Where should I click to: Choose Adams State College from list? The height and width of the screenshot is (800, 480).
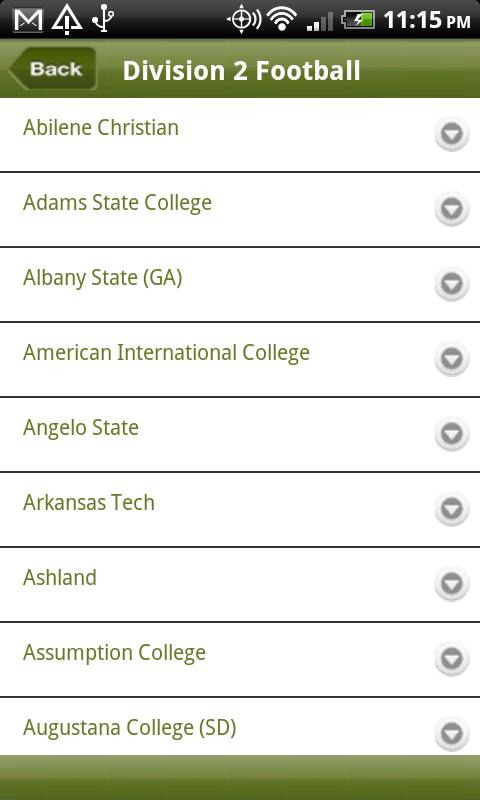(x=240, y=210)
